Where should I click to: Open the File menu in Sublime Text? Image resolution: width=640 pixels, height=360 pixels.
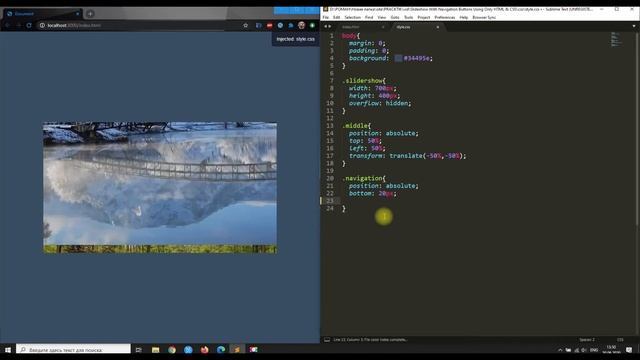[326, 18]
